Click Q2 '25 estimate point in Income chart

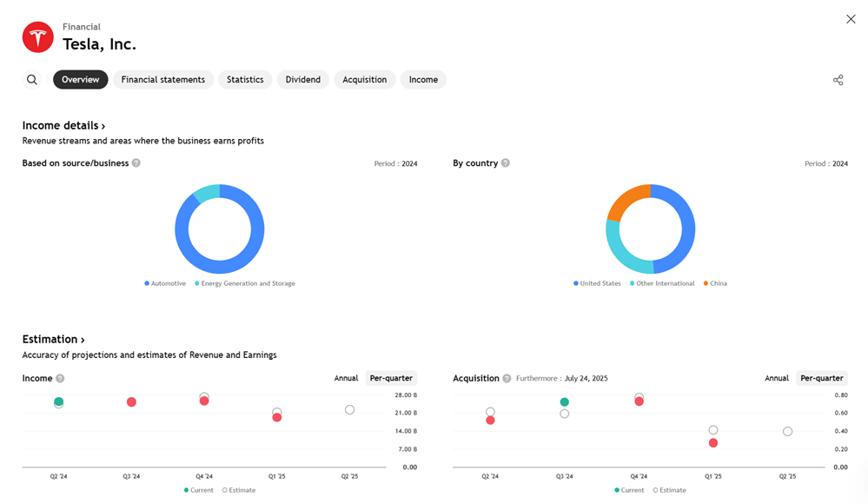[x=349, y=410]
